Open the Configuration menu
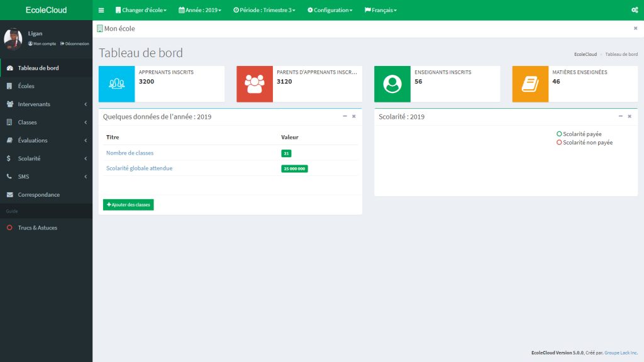Screen dimensions: 644x362 [330, 10]
